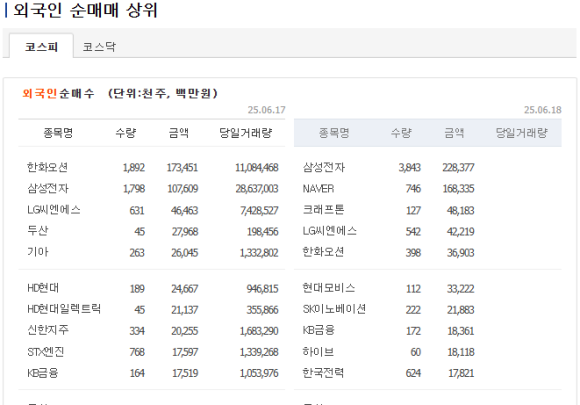Open the HD현대일렉트릭 stock link

click(64, 309)
